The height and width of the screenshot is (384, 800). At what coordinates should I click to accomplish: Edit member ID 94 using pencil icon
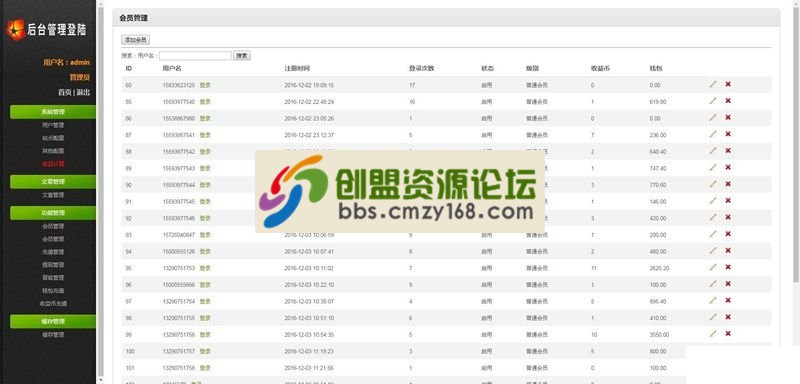pos(713,250)
